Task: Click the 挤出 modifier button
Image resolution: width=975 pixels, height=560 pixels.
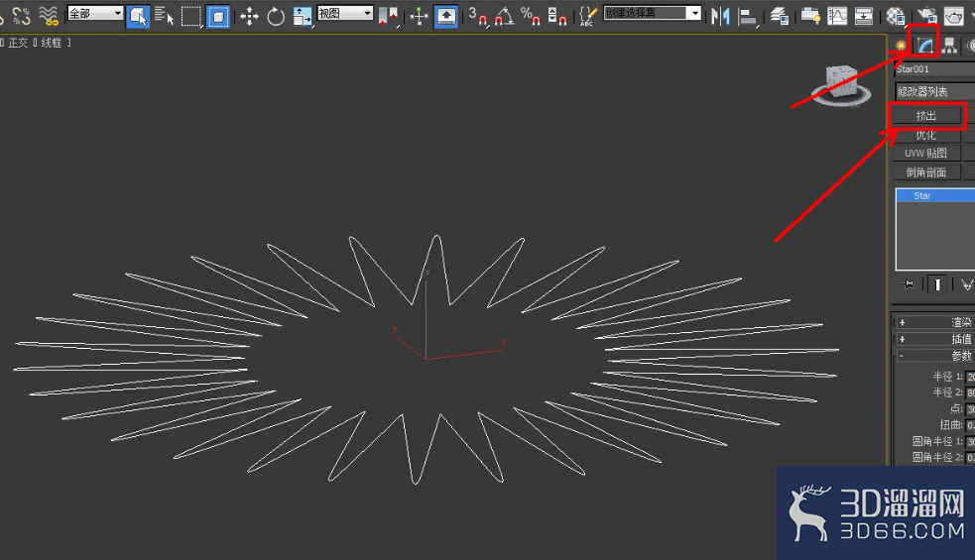Action: click(x=926, y=116)
